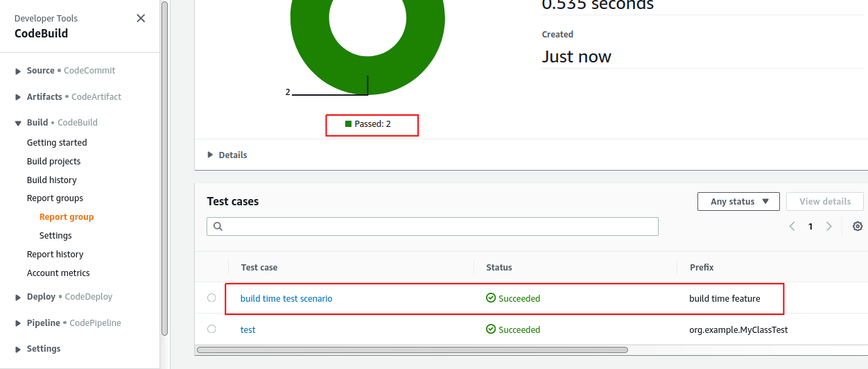Open the build time test scenario link
The height and width of the screenshot is (369, 868).
click(286, 299)
